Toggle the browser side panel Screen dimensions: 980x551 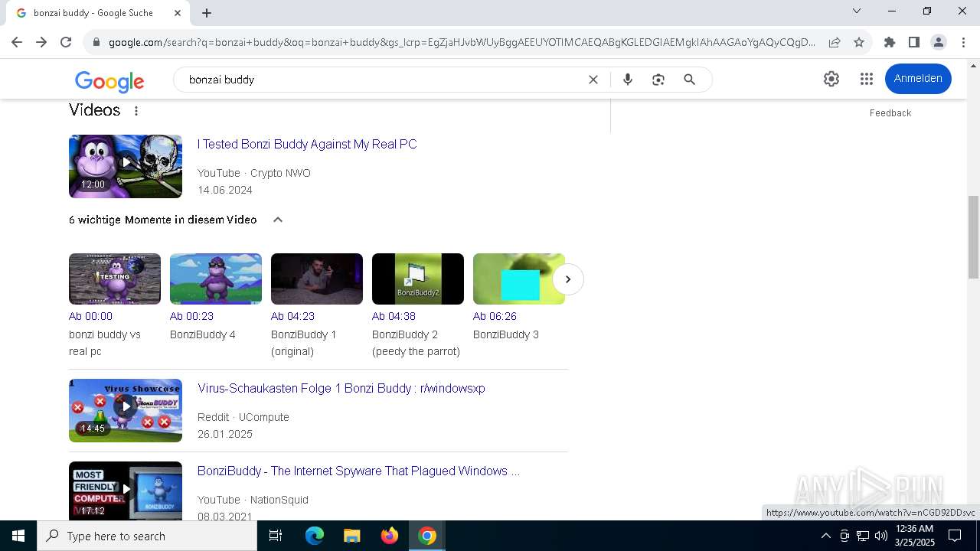click(x=914, y=42)
